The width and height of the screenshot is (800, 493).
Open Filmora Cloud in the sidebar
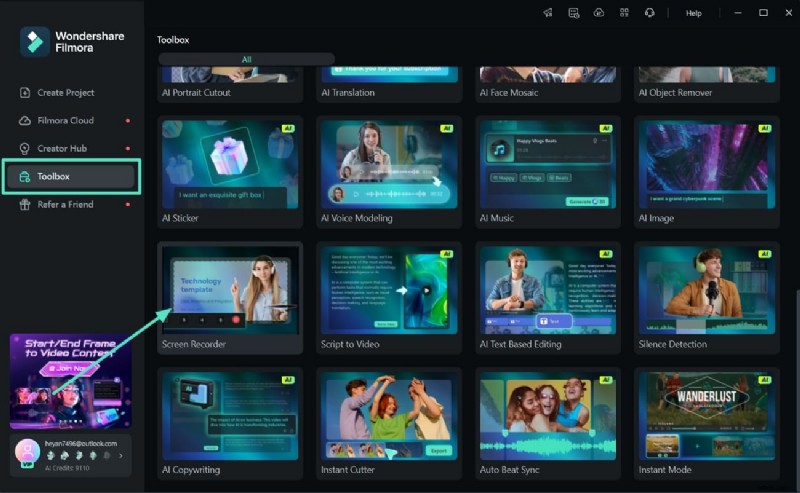[x=65, y=120]
